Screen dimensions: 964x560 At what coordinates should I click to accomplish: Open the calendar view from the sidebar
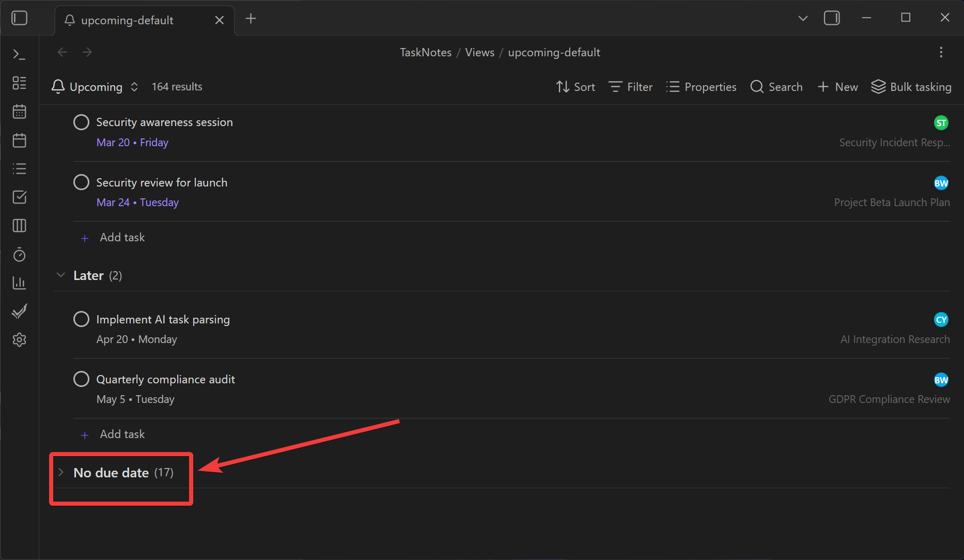pos(19,111)
